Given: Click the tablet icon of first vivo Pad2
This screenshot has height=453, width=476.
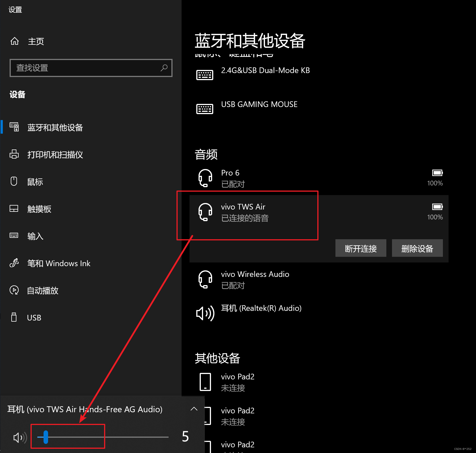Looking at the screenshot, I should (205, 382).
